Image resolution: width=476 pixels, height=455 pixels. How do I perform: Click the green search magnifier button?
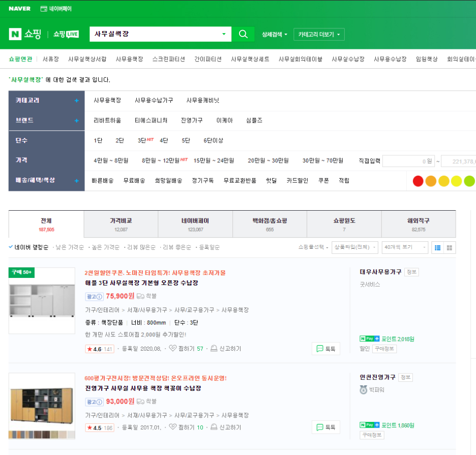[243, 34]
